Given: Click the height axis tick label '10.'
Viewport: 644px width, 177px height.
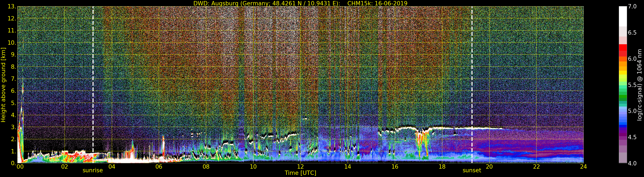Looking at the screenshot, I should pyautogui.click(x=12, y=43).
